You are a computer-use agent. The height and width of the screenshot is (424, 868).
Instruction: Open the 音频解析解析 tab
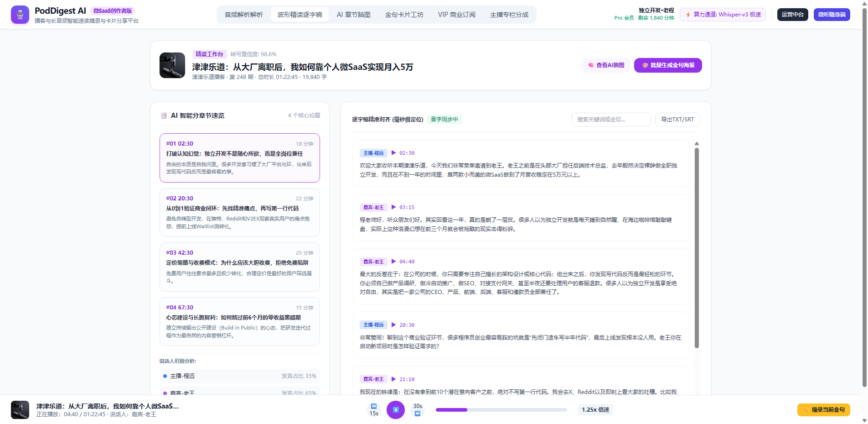244,15
